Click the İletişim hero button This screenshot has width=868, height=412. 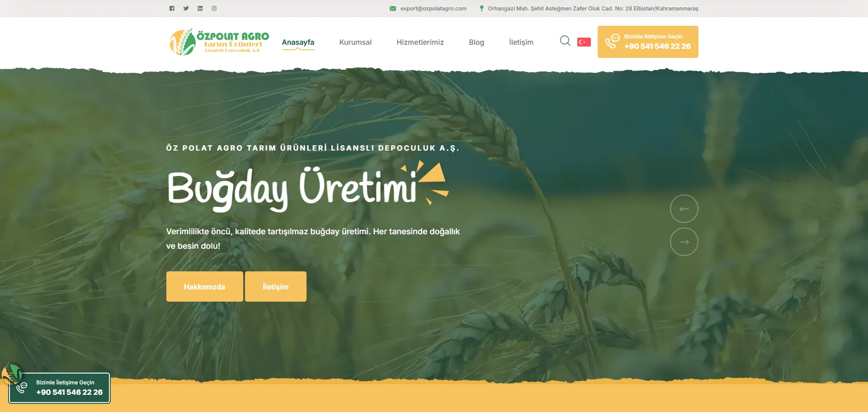pyautogui.click(x=276, y=286)
